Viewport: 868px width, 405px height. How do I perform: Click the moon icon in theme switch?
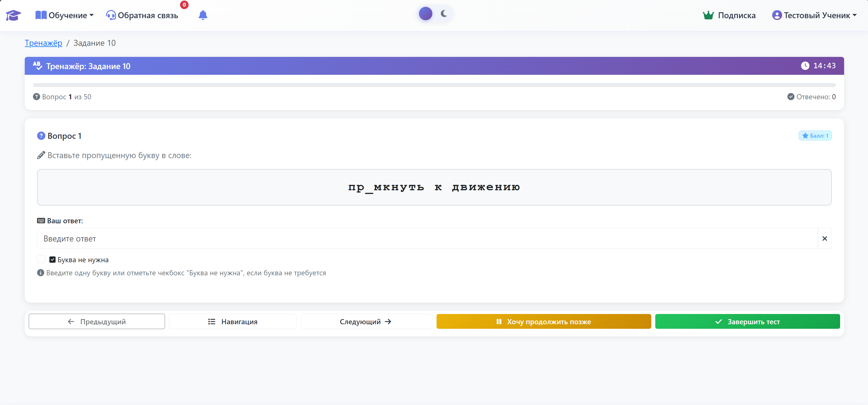pos(444,13)
